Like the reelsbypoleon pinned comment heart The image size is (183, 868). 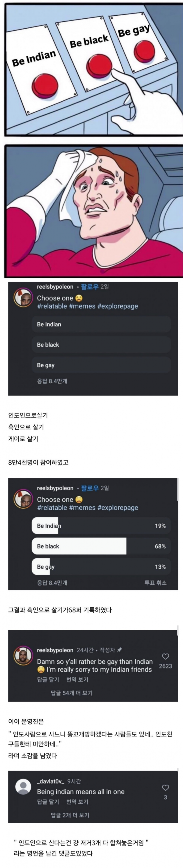165,656
